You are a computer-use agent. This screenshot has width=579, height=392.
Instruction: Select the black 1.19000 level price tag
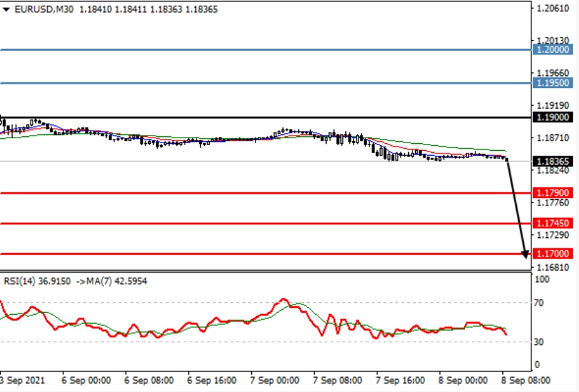click(x=553, y=117)
